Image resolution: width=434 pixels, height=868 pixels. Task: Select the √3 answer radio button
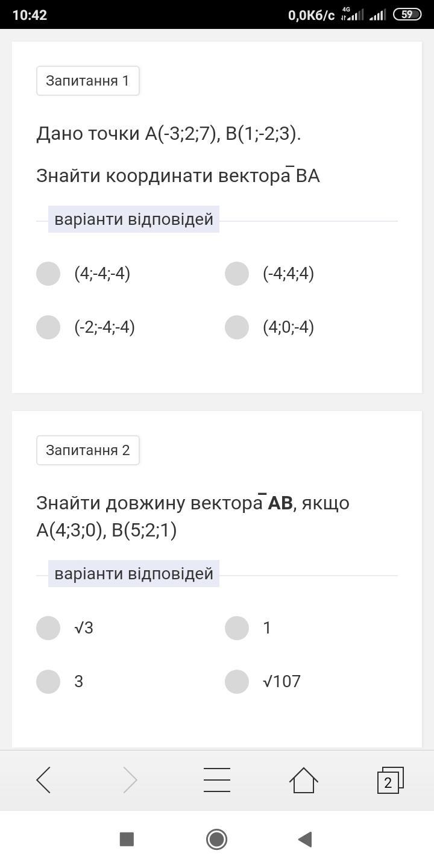48,628
